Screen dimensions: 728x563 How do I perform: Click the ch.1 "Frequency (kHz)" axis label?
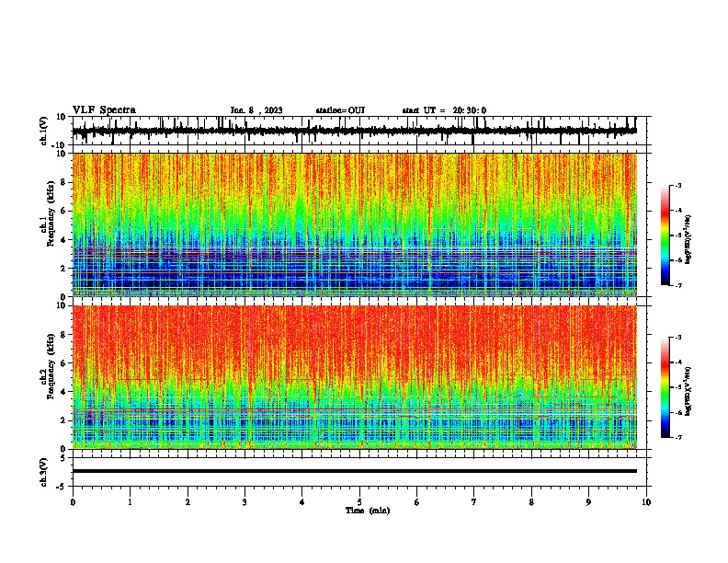pos(51,213)
